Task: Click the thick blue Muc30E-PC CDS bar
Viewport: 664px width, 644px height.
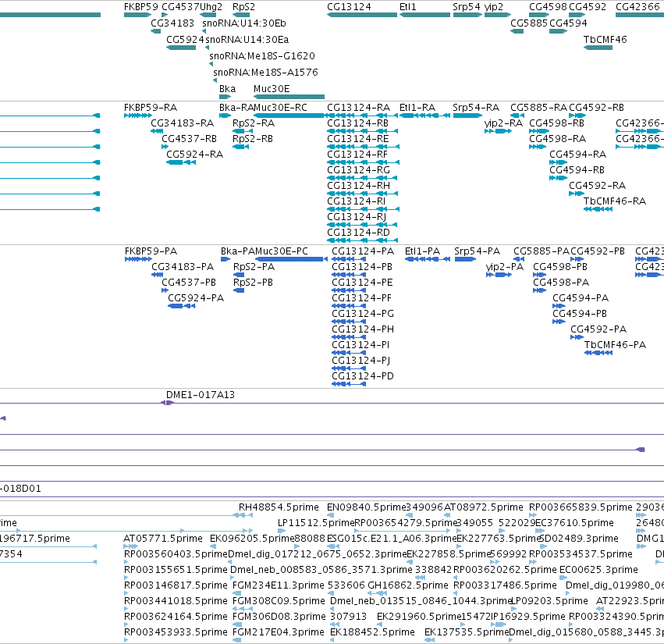Action: (x=289, y=259)
